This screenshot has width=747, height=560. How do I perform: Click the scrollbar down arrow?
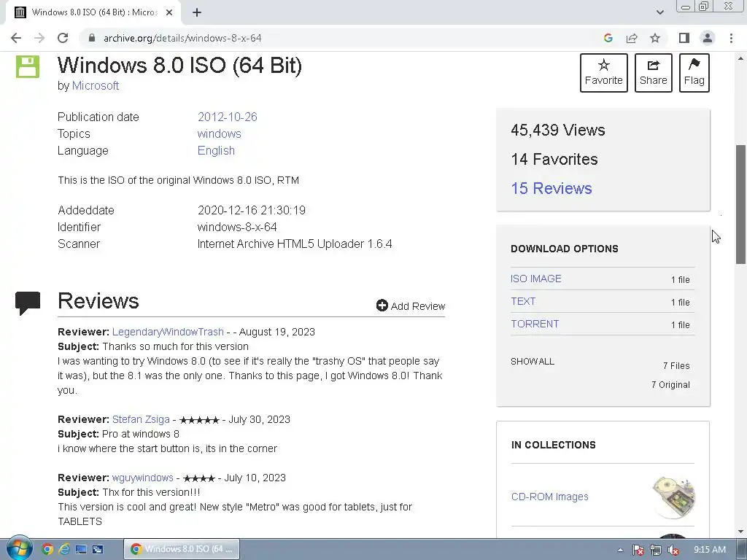pos(741,532)
